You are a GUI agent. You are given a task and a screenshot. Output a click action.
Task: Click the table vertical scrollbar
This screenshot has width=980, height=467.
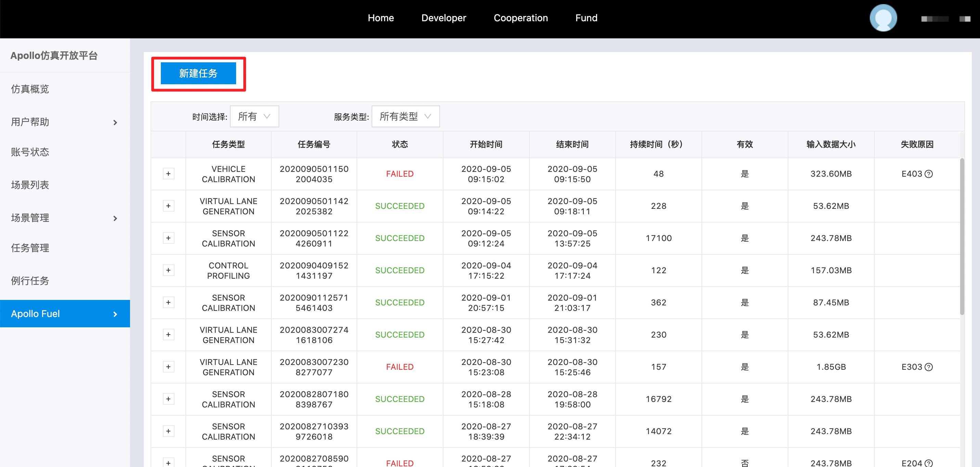pyautogui.click(x=962, y=236)
